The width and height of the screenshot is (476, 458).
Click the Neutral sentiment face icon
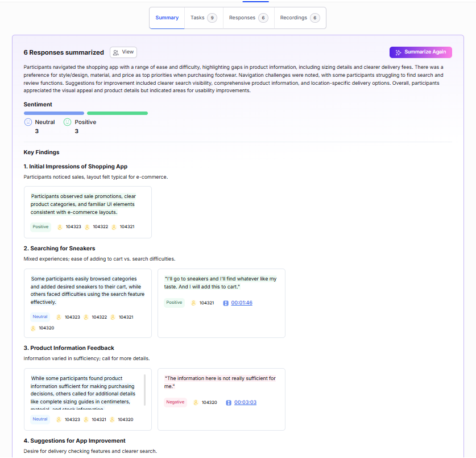pos(28,122)
